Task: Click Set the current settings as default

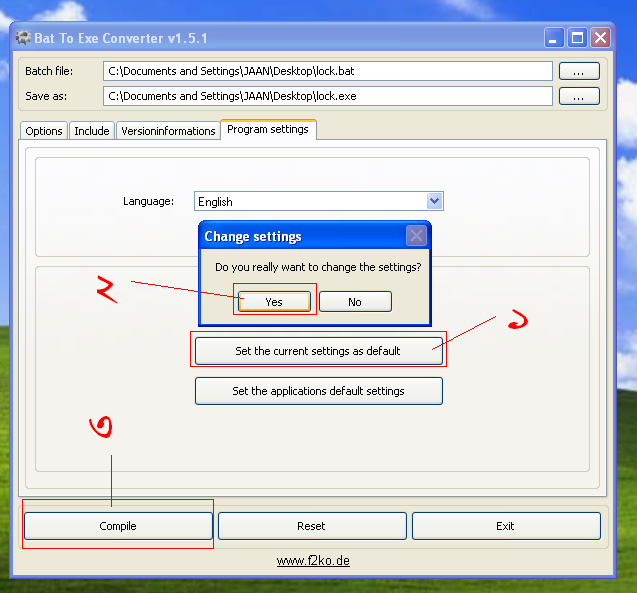Action: pyautogui.click(x=318, y=351)
